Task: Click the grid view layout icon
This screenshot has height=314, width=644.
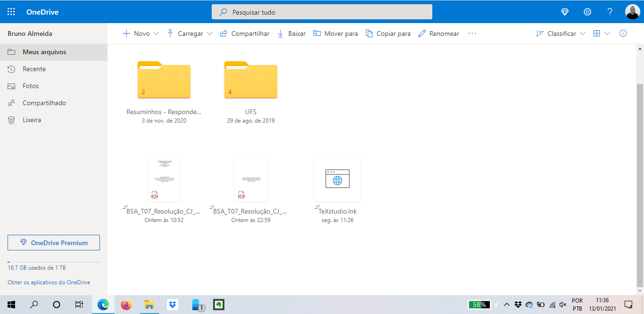Action: pos(596,33)
